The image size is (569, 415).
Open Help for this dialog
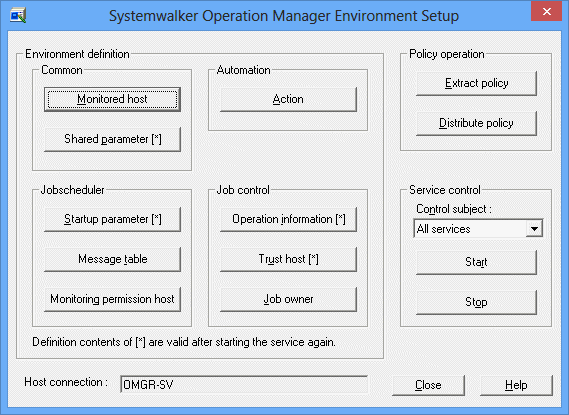pos(516,385)
